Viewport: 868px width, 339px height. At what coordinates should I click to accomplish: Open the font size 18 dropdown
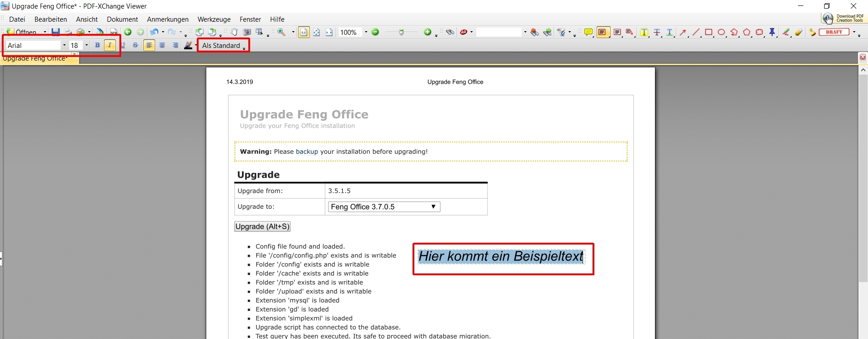tap(86, 45)
